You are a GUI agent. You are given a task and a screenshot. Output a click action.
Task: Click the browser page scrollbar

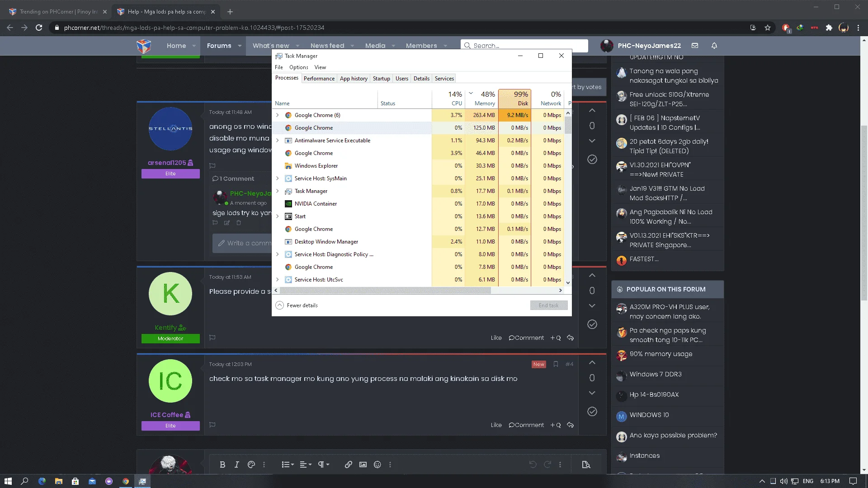point(864,212)
